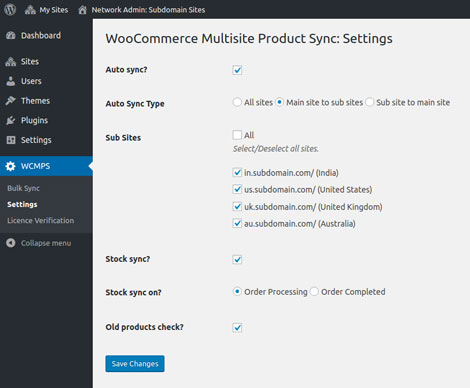
Task: Open My Sites network icon
Action: point(30,10)
